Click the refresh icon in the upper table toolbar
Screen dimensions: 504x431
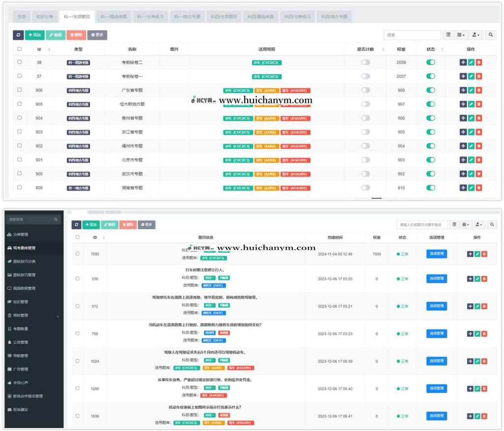tap(18, 35)
